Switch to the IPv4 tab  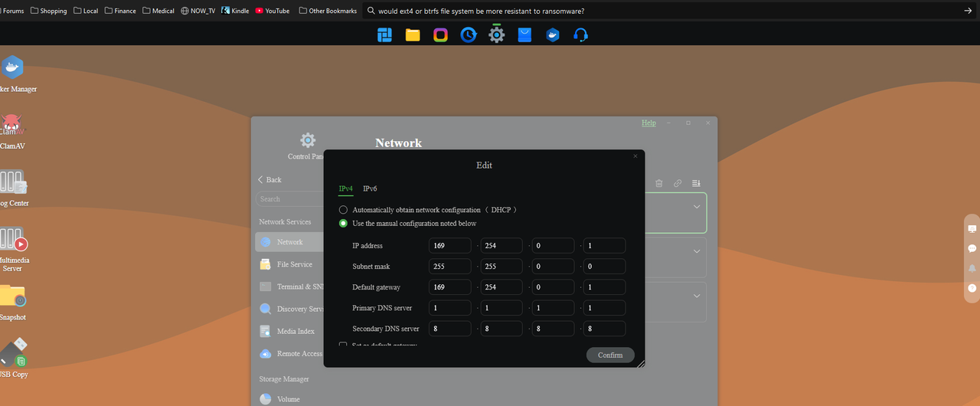point(346,188)
